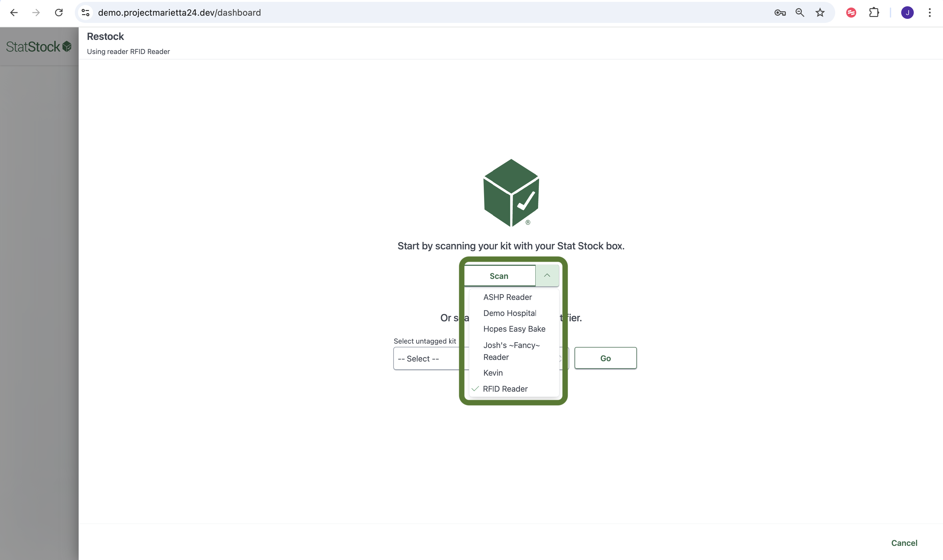Click the browser forward arrow
Screen dimensions: 943x560
pos(36,13)
